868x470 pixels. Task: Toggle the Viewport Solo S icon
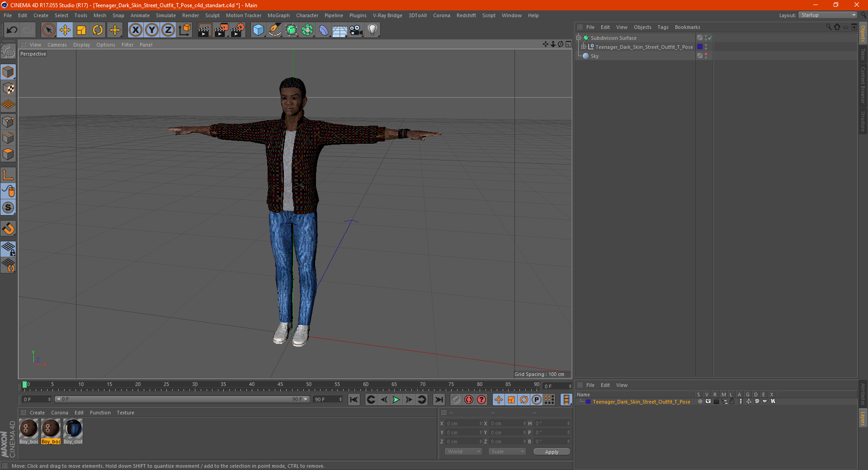click(x=8, y=207)
